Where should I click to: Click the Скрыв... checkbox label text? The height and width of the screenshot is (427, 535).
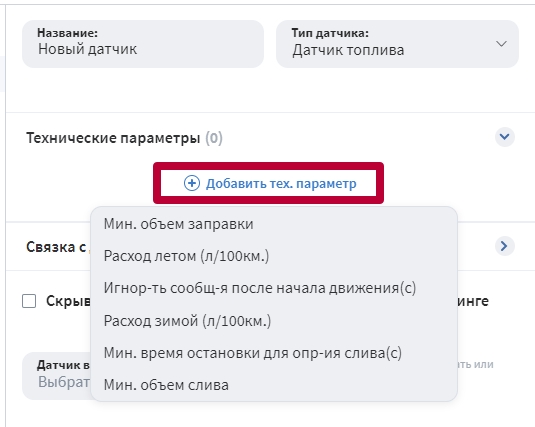tap(68, 301)
